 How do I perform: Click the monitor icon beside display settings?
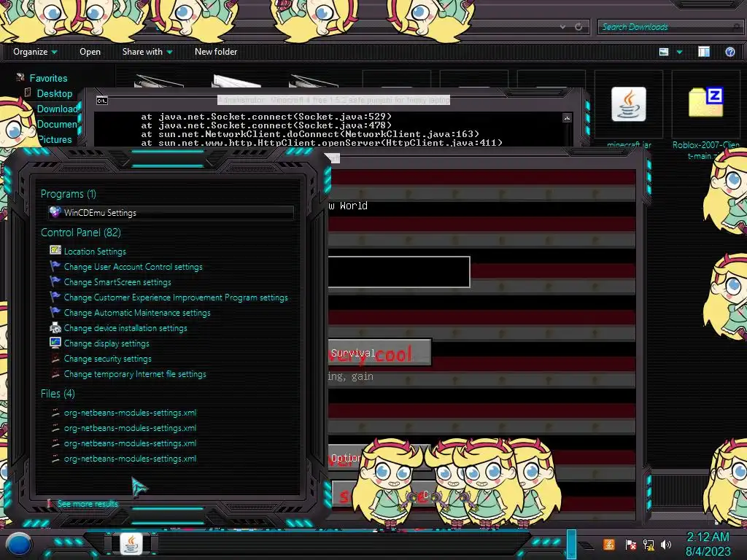coord(55,343)
